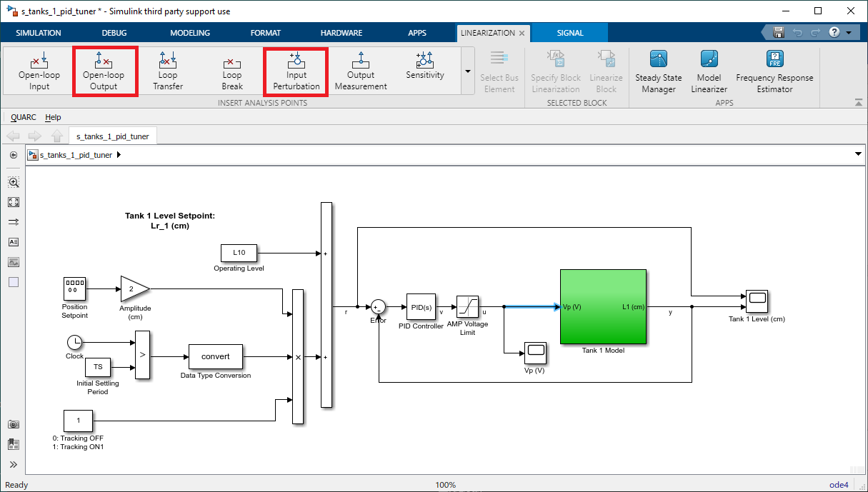The width and height of the screenshot is (868, 492).
Task: Save the model using the save icon
Action: pyautogui.click(x=778, y=33)
